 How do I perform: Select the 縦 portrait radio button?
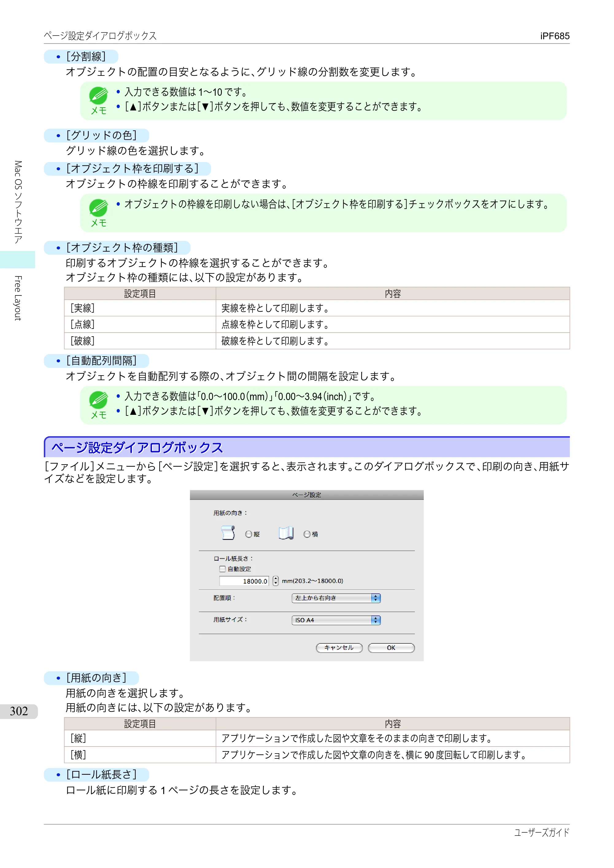[x=249, y=534]
